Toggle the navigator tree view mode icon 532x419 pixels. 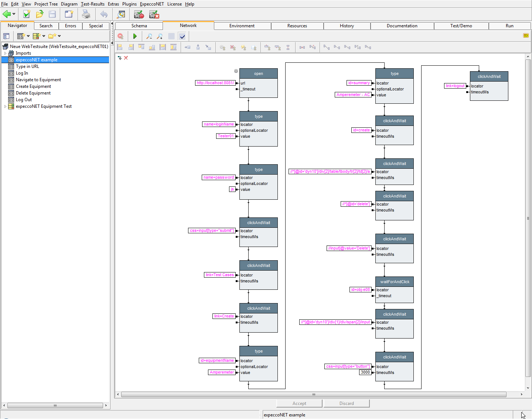pos(6,36)
